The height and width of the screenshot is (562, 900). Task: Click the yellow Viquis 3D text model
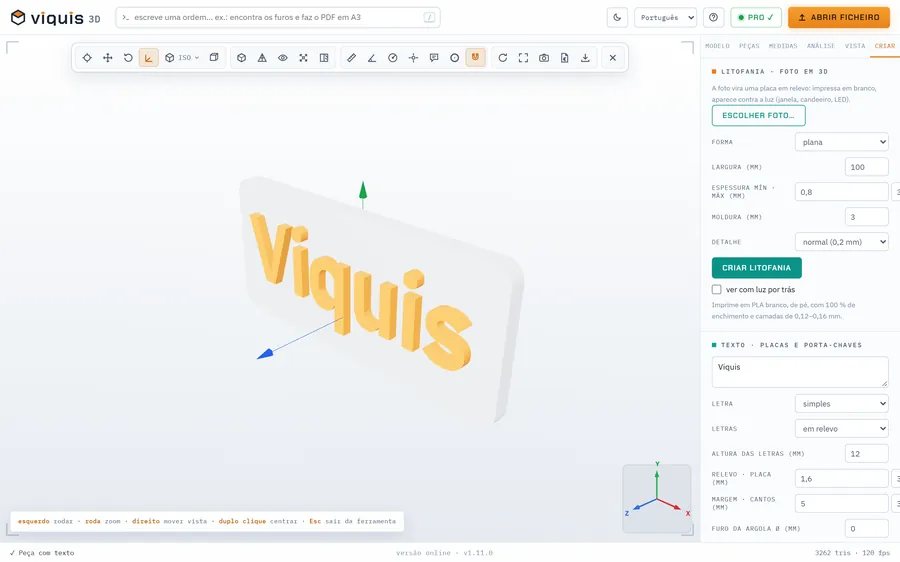click(x=362, y=290)
